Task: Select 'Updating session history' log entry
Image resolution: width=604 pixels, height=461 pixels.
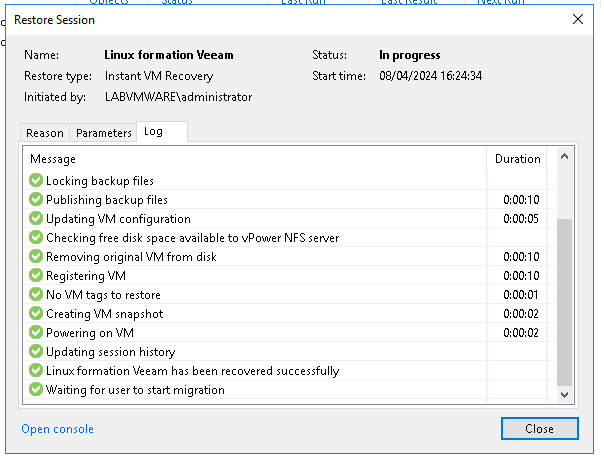Action: [x=111, y=352]
